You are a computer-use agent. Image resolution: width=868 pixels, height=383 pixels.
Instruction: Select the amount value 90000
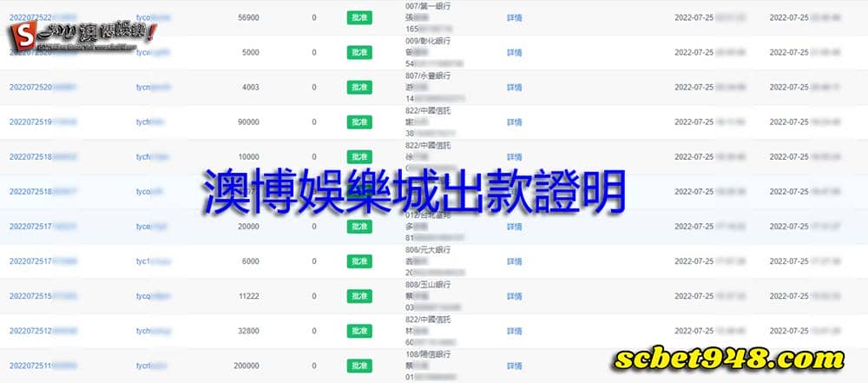[x=248, y=122]
